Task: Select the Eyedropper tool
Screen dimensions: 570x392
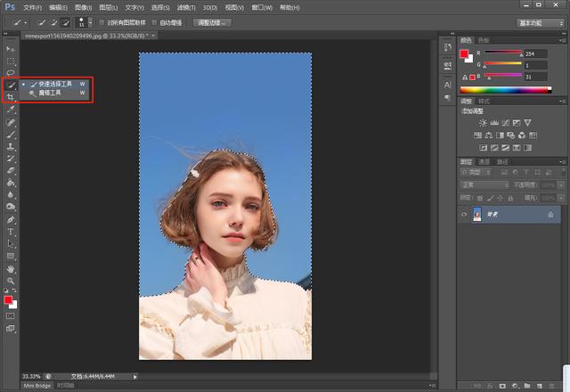Action: 11,109
